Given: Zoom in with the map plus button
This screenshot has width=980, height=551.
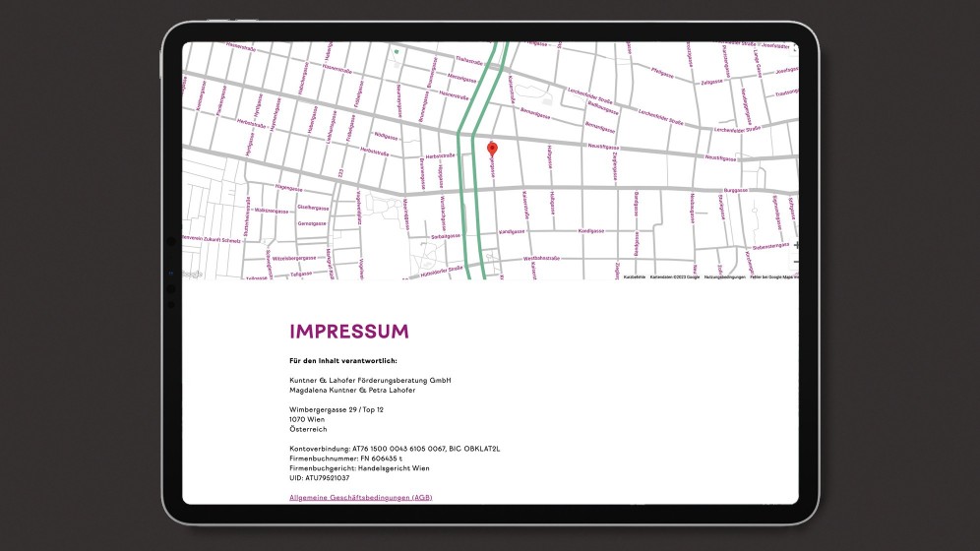Looking at the screenshot, I should (795, 244).
